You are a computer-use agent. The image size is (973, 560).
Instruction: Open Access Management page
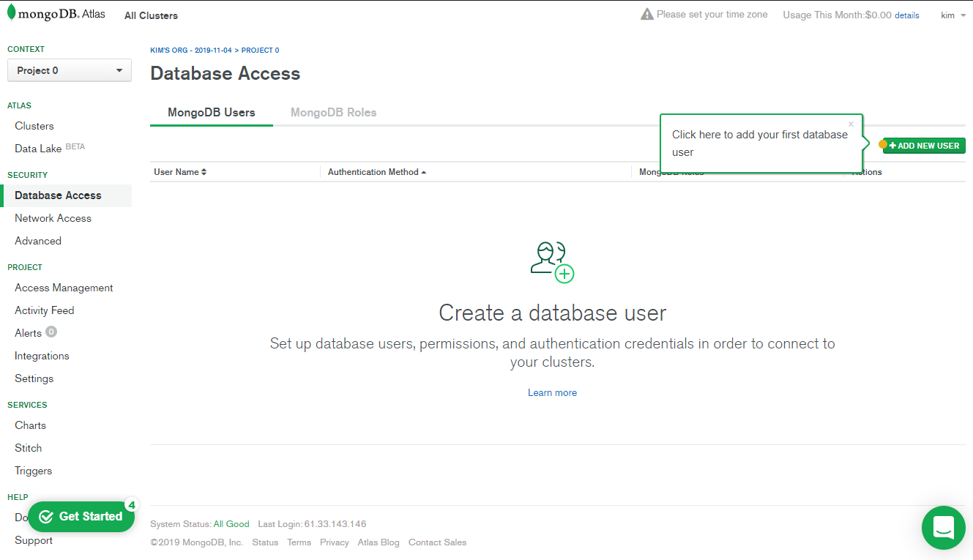coord(64,288)
